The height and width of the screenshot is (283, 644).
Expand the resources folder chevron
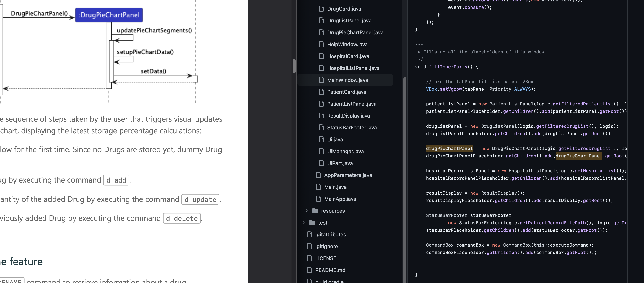306,211
